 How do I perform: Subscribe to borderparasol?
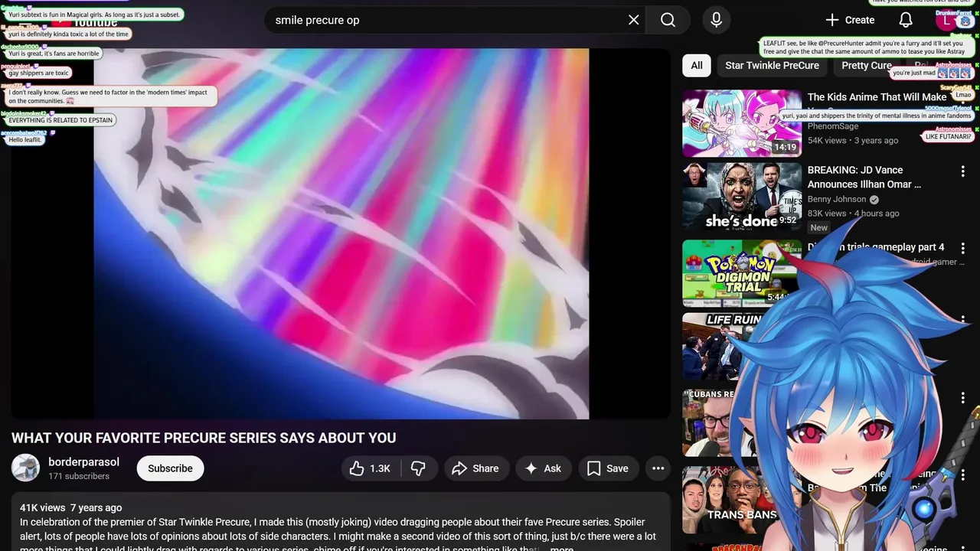tap(170, 468)
